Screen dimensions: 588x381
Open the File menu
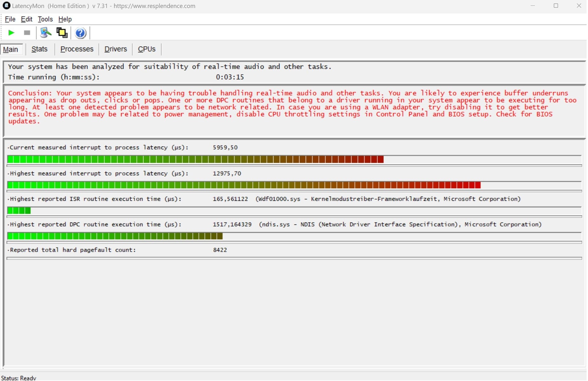click(10, 19)
